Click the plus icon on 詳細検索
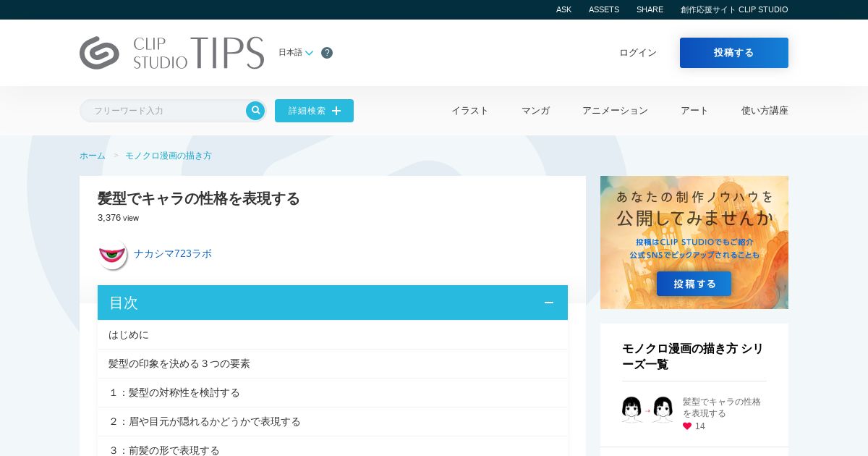 point(336,111)
